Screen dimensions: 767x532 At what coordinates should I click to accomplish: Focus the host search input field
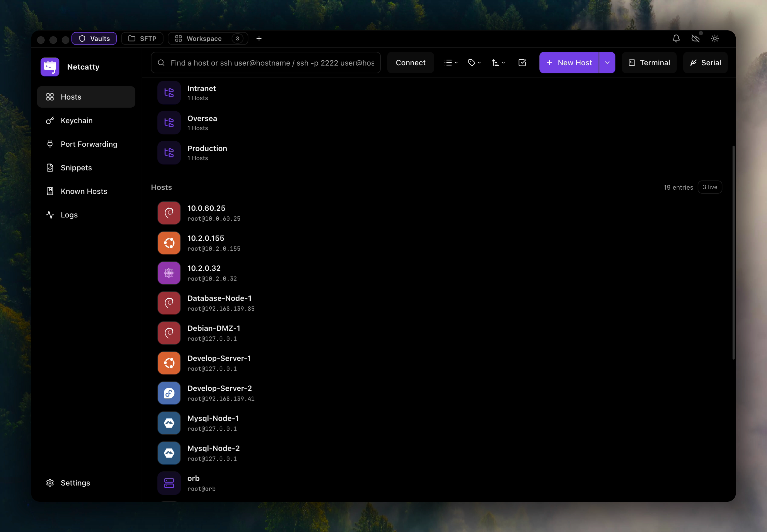[x=272, y=63]
